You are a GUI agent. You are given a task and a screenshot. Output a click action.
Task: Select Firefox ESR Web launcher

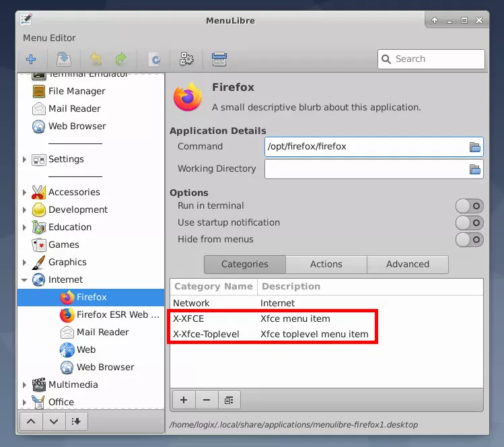(x=91, y=315)
